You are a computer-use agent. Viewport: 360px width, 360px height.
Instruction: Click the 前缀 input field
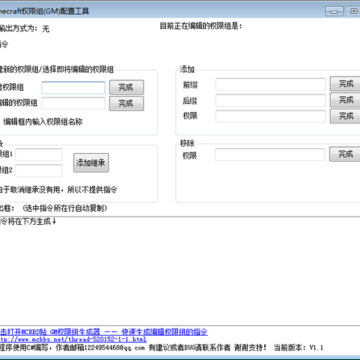tap(270, 84)
